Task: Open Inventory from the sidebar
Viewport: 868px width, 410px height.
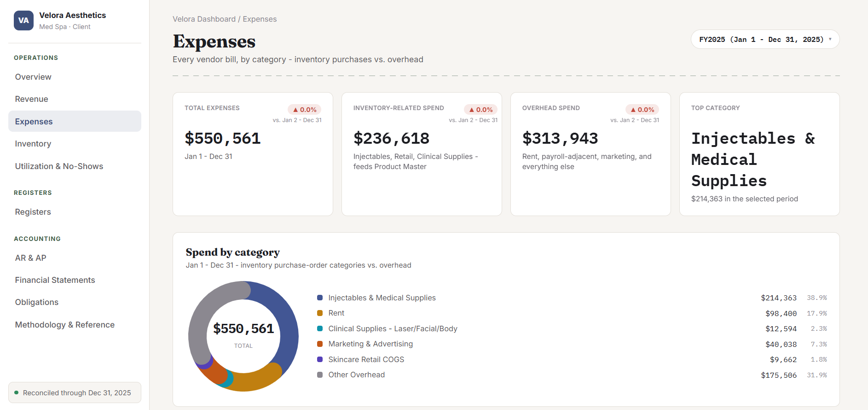Action: [75, 144]
